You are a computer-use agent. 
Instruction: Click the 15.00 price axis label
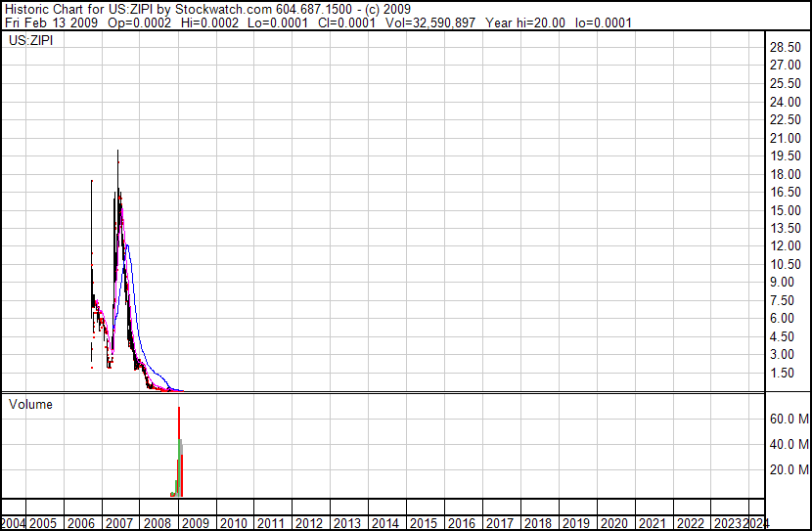[x=786, y=210]
